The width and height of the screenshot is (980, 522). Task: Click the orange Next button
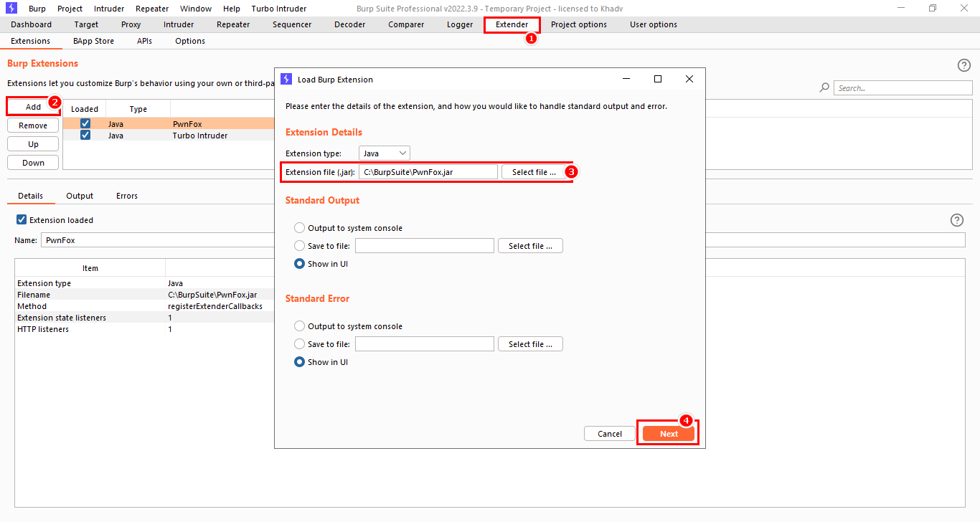click(669, 434)
